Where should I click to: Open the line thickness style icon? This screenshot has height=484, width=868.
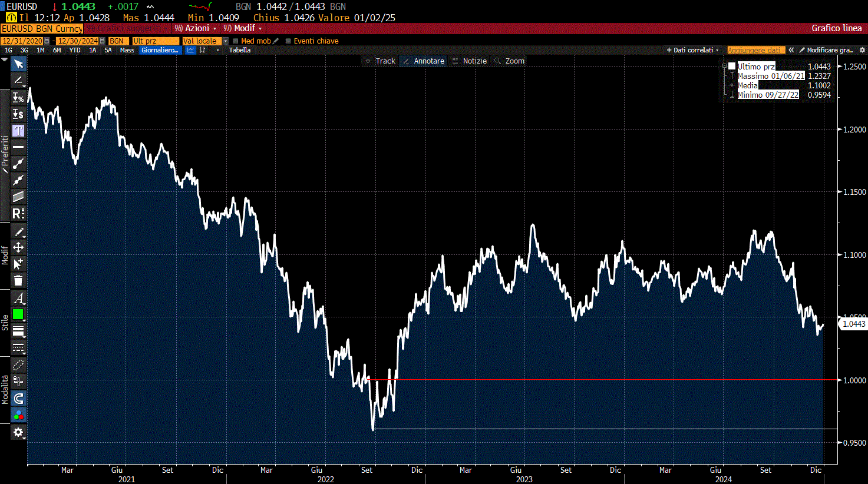(x=18, y=331)
